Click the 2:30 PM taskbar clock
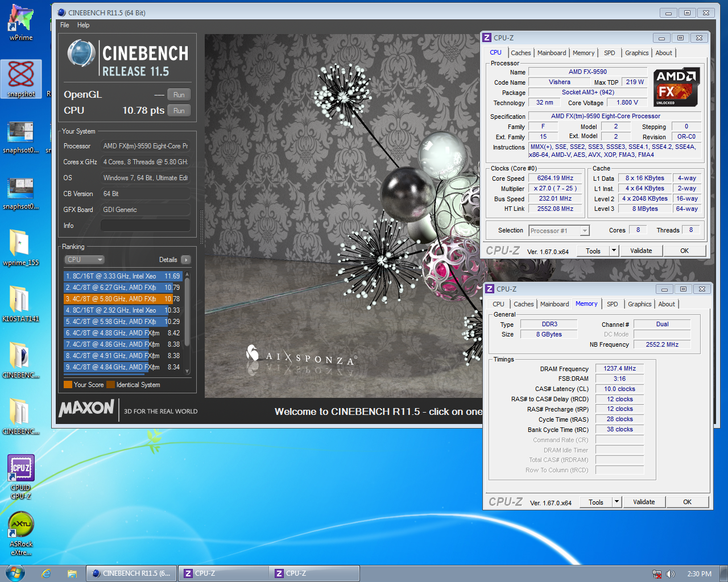Image resolution: width=728 pixels, height=582 pixels. click(699, 574)
